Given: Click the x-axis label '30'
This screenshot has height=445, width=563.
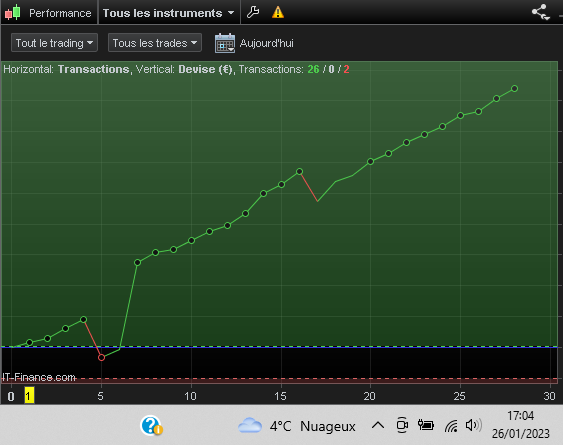Looking at the screenshot, I should click(549, 396).
